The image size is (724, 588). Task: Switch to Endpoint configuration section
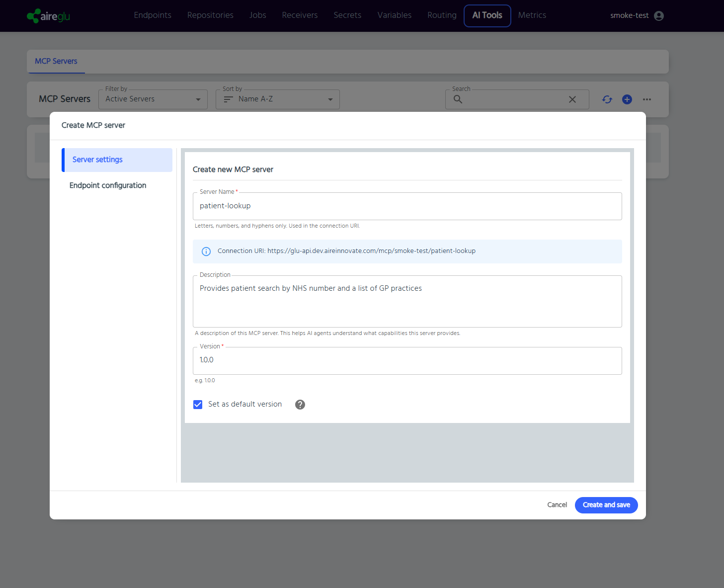click(108, 185)
